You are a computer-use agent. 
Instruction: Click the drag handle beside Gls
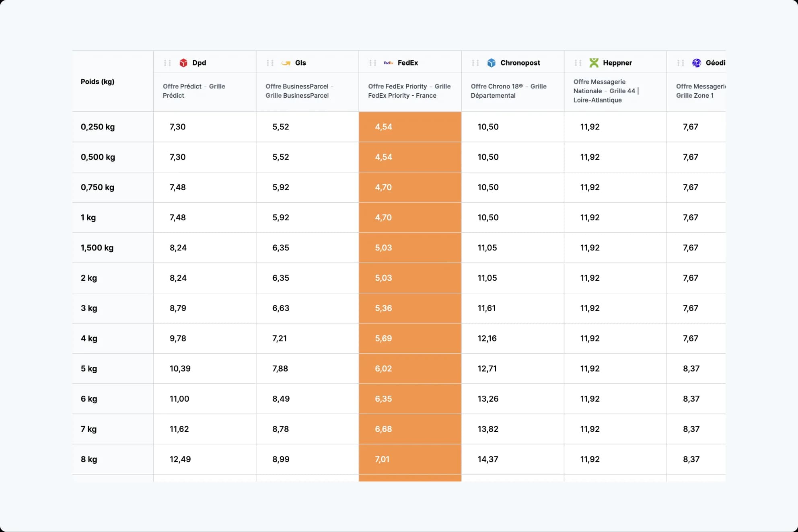[270, 63]
